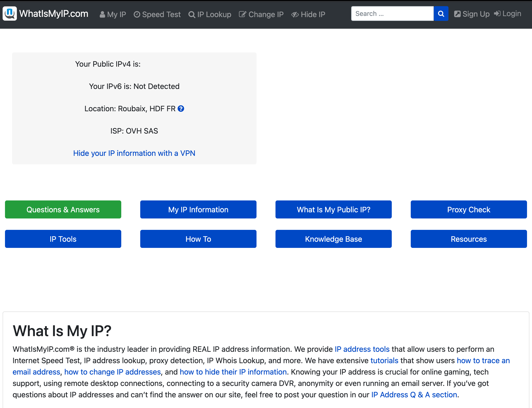Select the Speed Test menu item
Screen dimensions: 532x408
158,14
